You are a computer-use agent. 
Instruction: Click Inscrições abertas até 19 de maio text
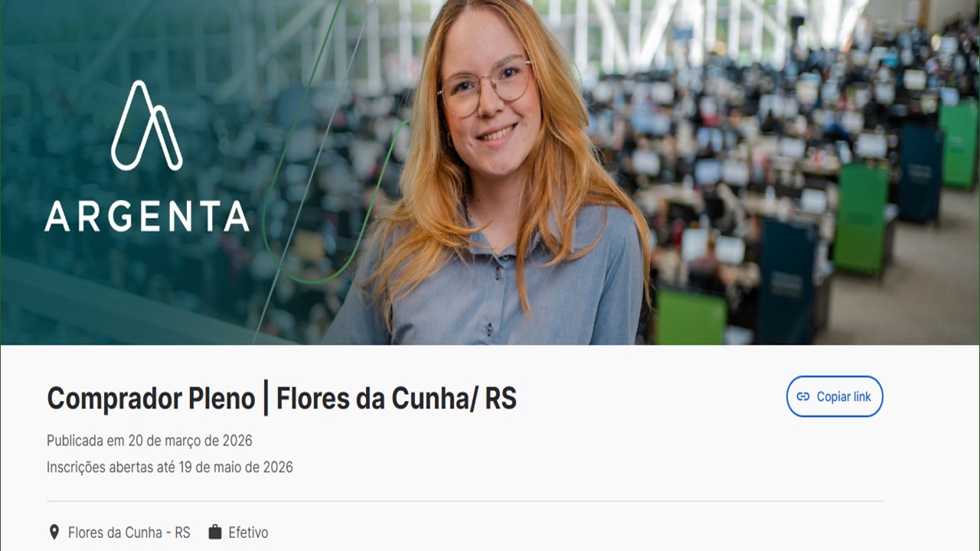[x=170, y=467]
